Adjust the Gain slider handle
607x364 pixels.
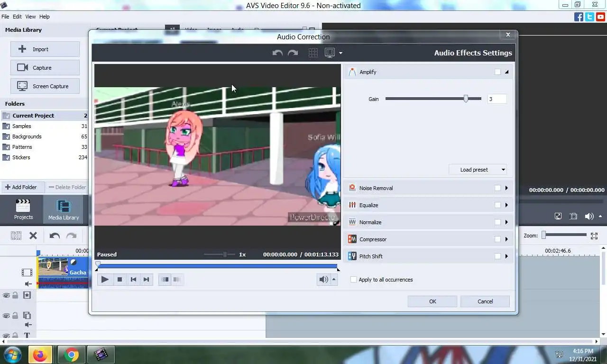pyautogui.click(x=466, y=99)
